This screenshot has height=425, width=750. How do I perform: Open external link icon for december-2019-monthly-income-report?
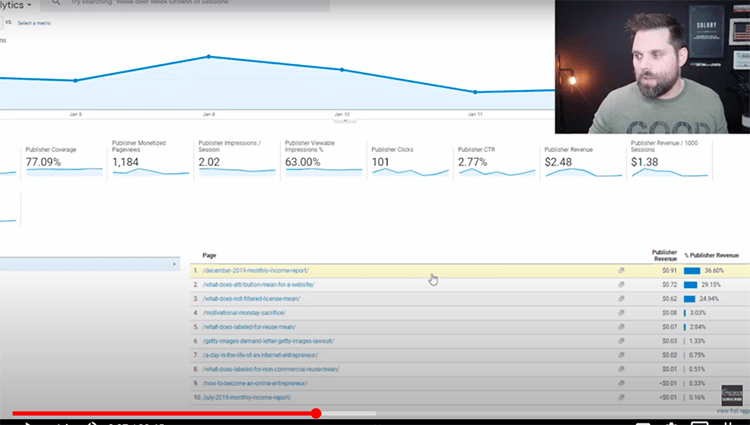coord(621,270)
